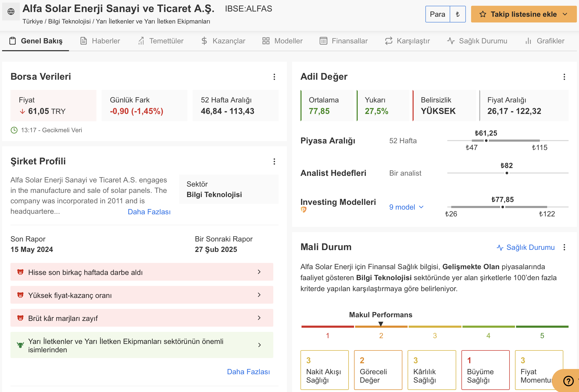Screen dimensions: 579x392
Task: Open Borsa Verileri three-dot menu
Action: coord(274,77)
